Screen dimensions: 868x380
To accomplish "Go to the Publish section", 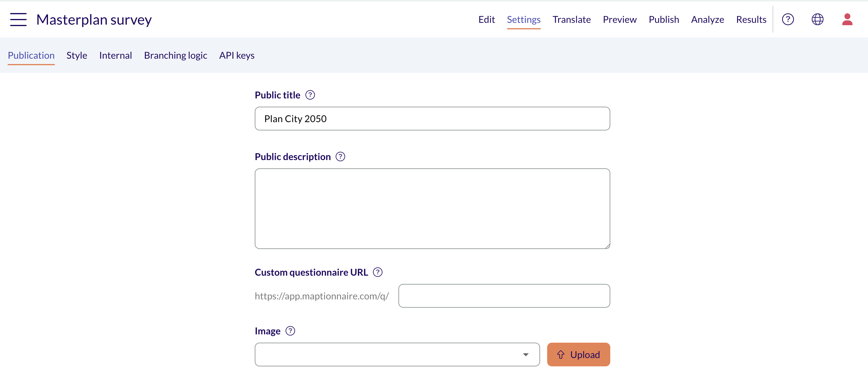I will click(664, 20).
